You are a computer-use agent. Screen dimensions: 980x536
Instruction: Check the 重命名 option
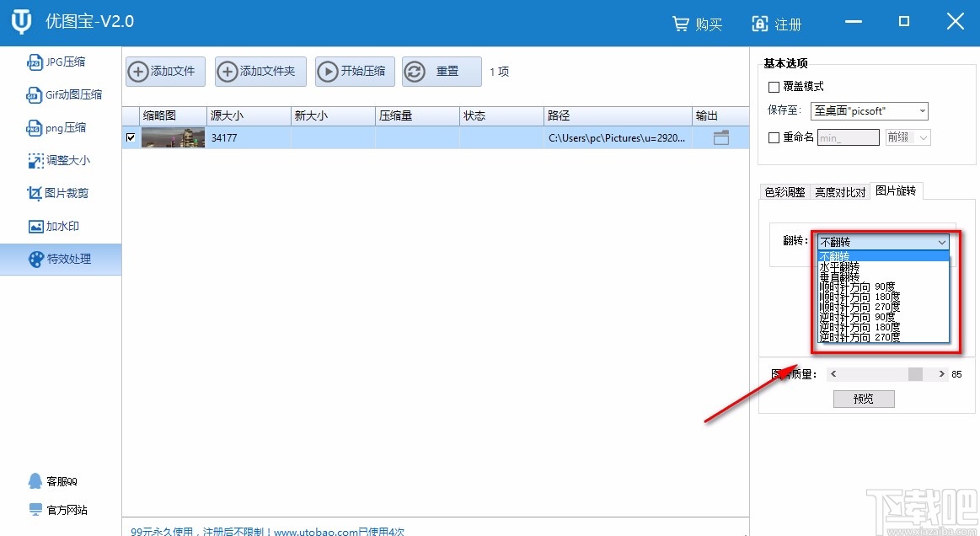point(772,137)
